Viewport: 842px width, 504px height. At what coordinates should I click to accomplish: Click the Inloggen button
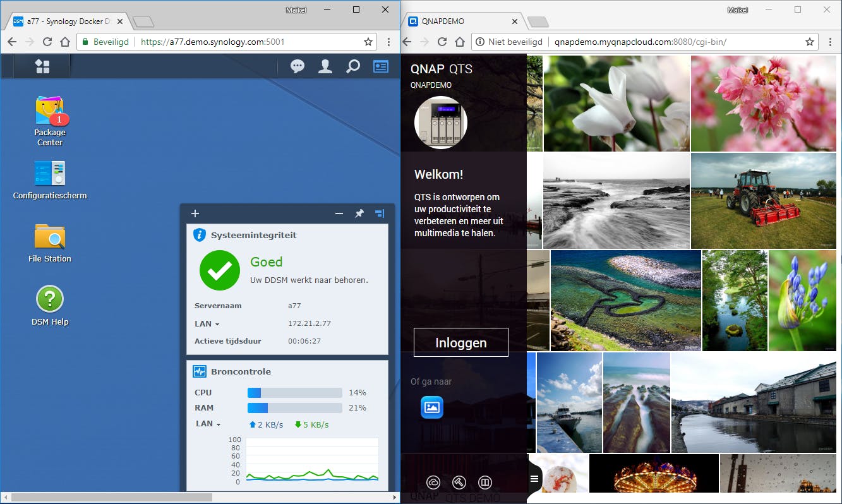point(461,343)
